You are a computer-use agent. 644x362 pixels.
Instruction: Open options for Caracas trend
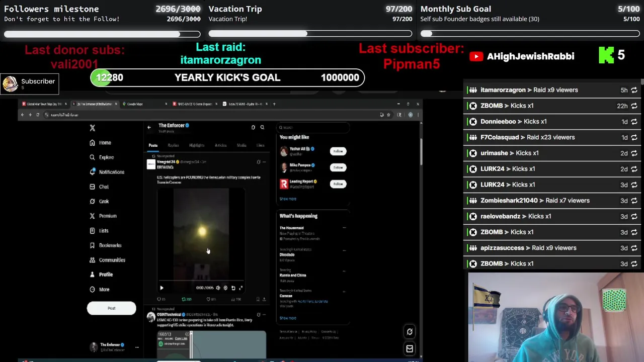tap(344, 291)
